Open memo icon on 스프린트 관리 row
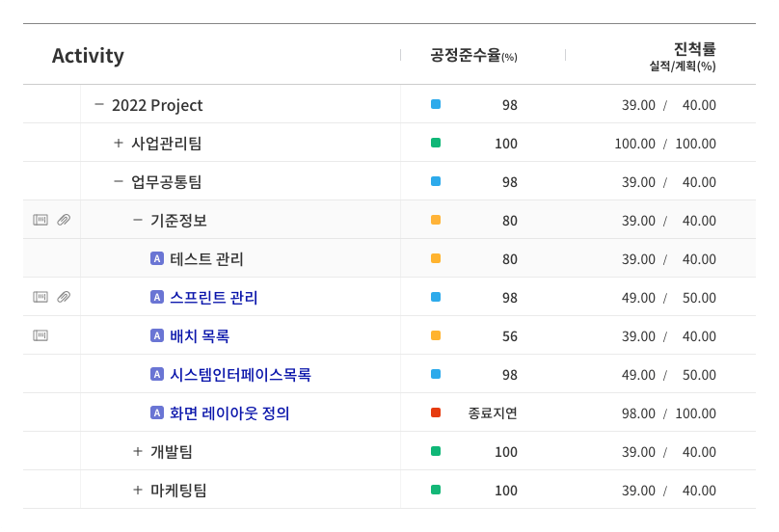 click(40, 297)
